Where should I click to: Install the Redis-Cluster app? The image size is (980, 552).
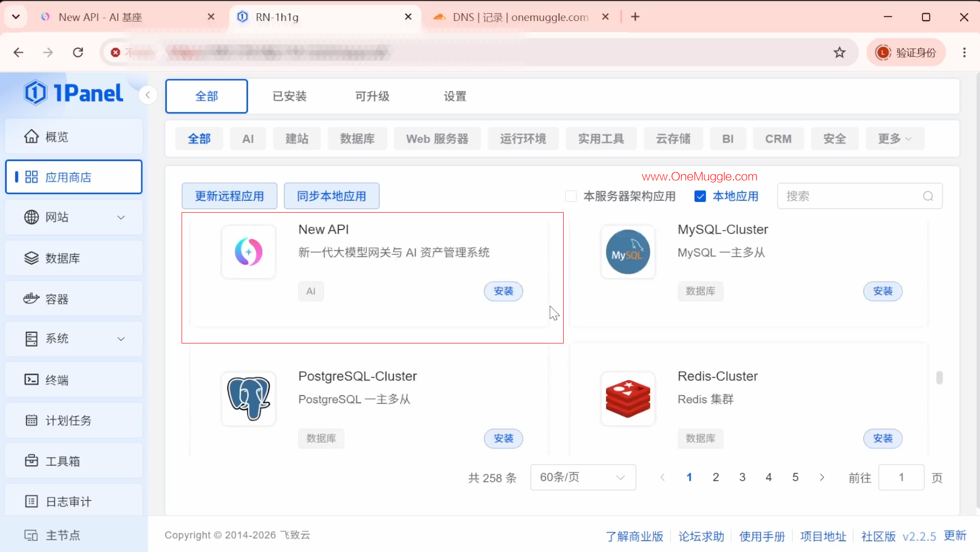coord(883,439)
